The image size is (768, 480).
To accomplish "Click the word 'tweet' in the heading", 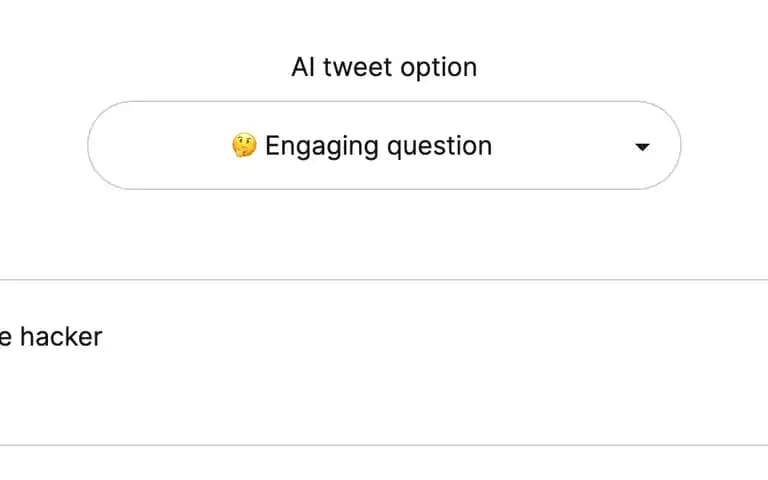I will click(x=357, y=67).
